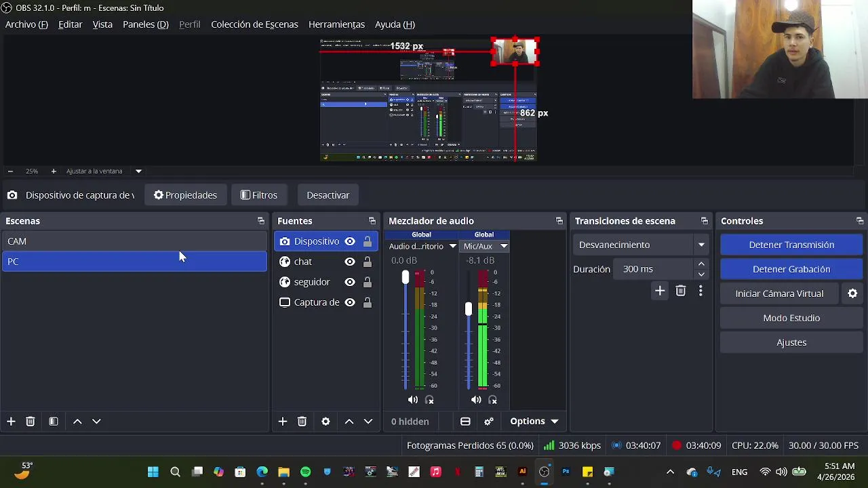Screen dimensions: 868x488
Task: Open Paneles menu
Action: click(145, 24)
